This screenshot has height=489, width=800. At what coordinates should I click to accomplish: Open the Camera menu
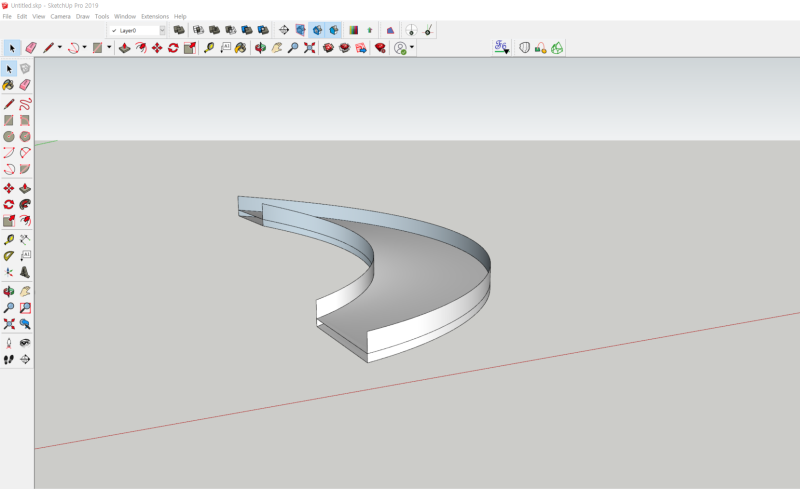coord(60,17)
